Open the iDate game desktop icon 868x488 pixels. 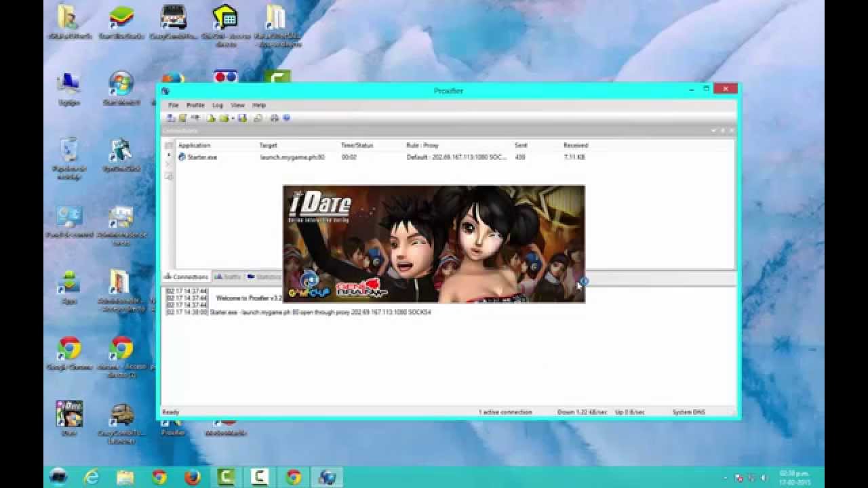coord(68,418)
